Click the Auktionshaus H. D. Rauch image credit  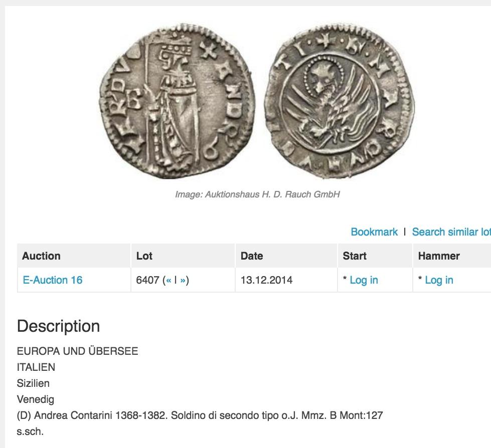click(x=257, y=194)
